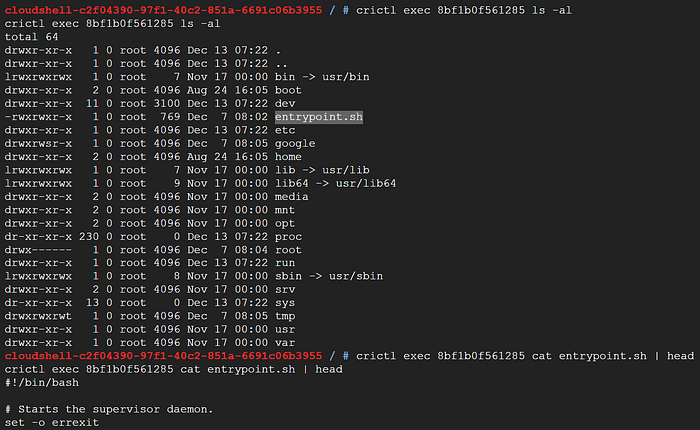Click the 'Starts the supervisor daemon' comment
The height and width of the screenshot is (430, 700).
(109, 409)
